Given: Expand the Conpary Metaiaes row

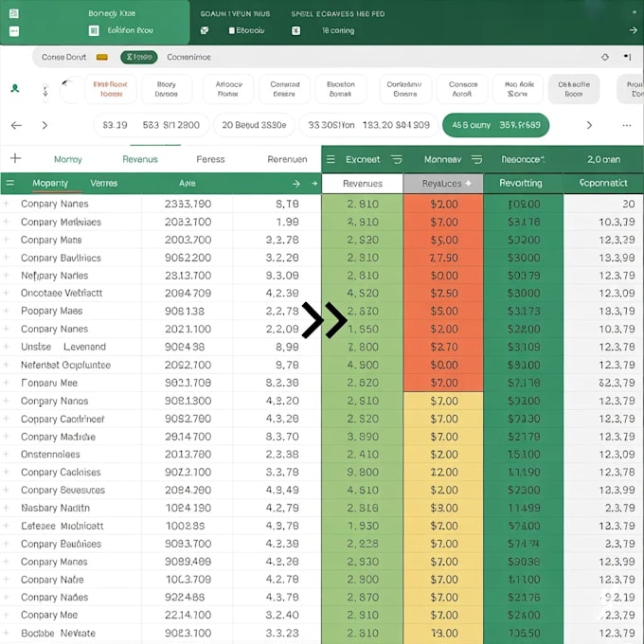Looking at the screenshot, I should tap(7, 222).
